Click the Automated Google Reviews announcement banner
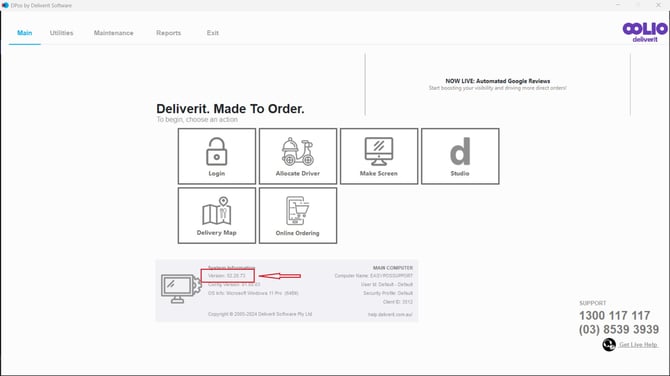Image resolution: width=670 pixels, height=376 pixels. [498, 84]
